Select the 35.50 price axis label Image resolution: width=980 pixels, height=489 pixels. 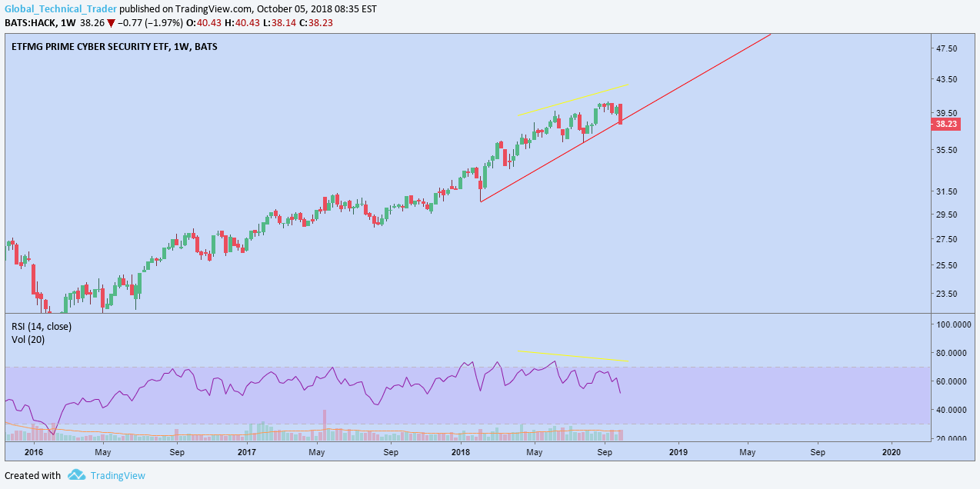click(x=946, y=150)
